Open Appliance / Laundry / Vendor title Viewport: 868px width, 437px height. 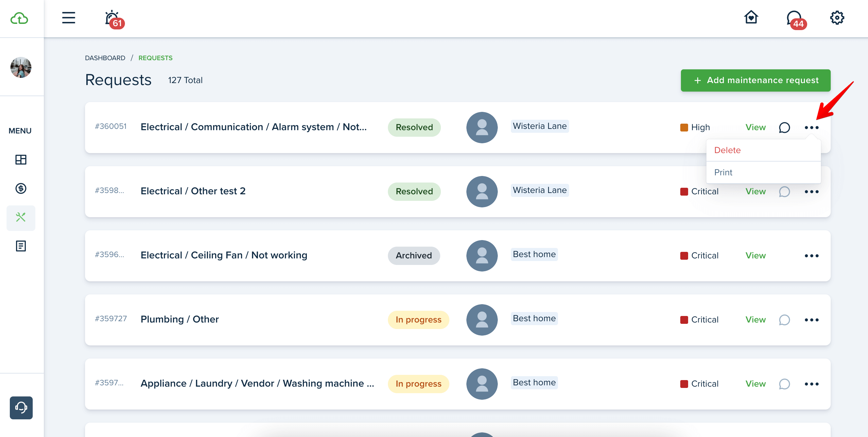point(257,383)
